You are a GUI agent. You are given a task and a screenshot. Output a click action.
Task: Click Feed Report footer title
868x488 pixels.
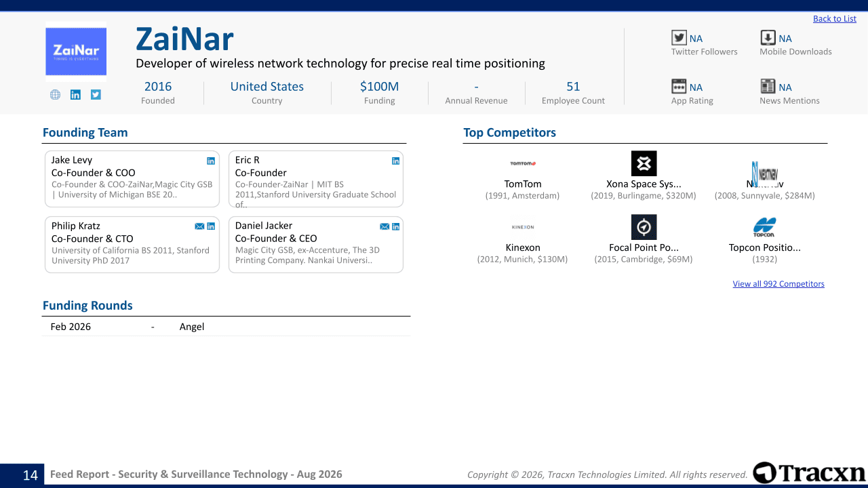[196, 474]
